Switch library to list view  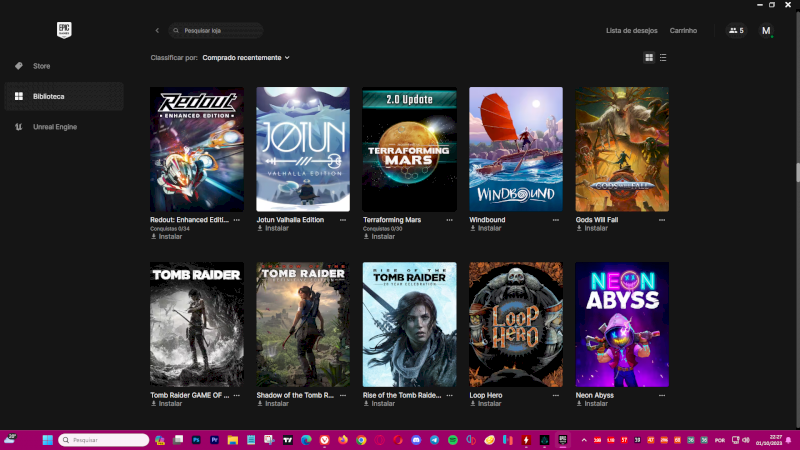[663, 58]
